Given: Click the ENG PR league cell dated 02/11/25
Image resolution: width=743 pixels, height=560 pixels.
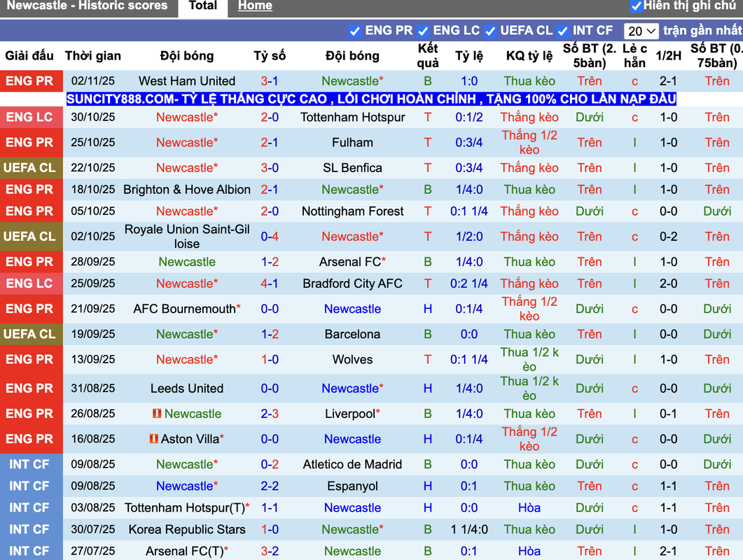Looking at the screenshot, I should [x=32, y=81].
